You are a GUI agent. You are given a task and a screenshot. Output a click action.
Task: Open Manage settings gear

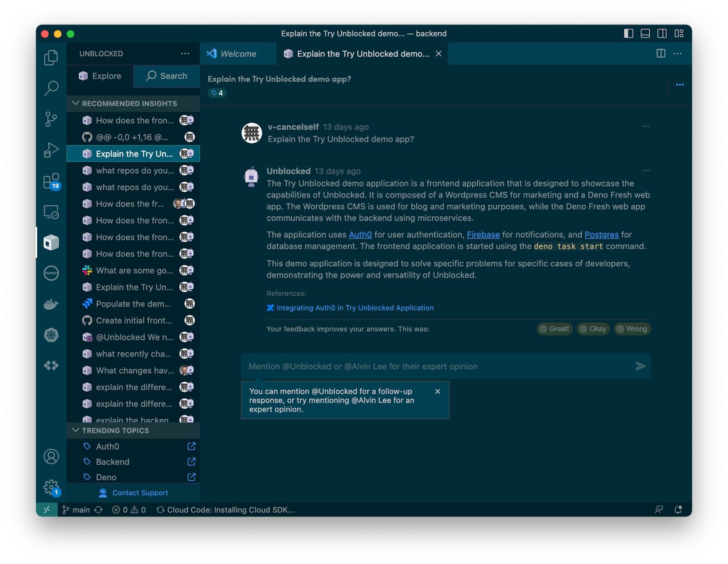coord(51,488)
